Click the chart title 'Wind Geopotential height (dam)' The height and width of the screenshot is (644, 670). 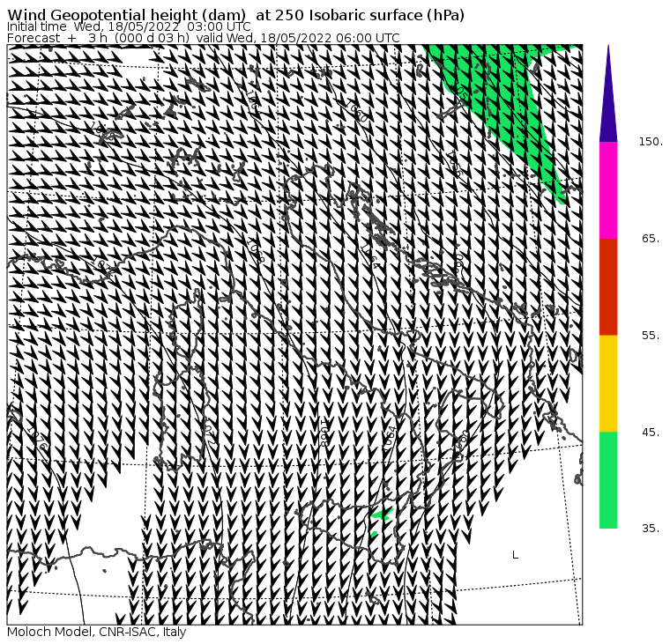pyautogui.click(x=126, y=15)
